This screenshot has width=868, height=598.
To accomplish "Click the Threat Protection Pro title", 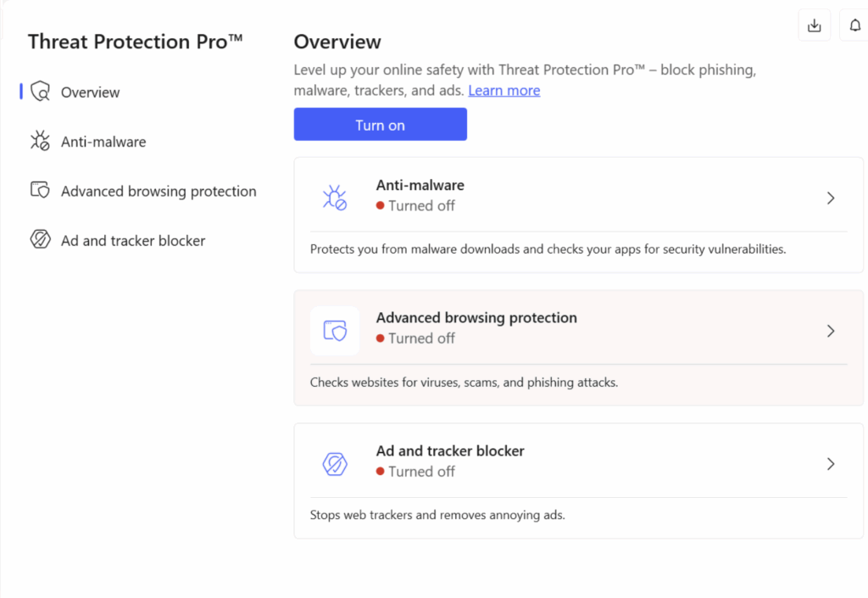I will point(136,41).
